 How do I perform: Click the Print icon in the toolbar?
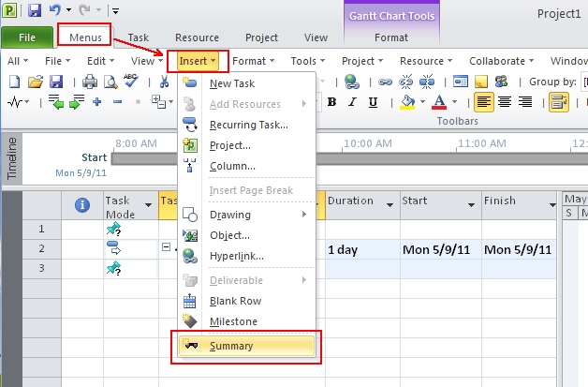(x=90, y=82)
